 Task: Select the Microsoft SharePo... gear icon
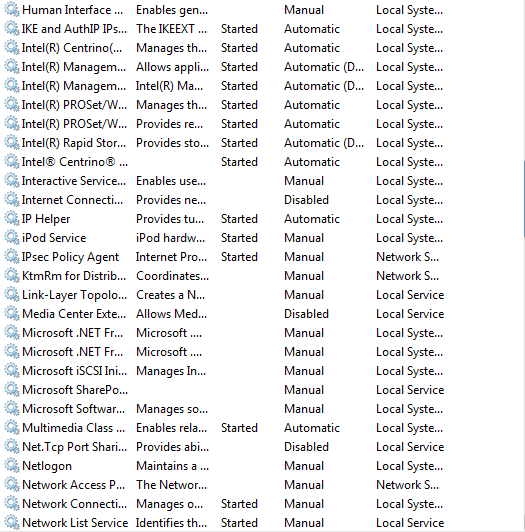click(x=12, y=389)
